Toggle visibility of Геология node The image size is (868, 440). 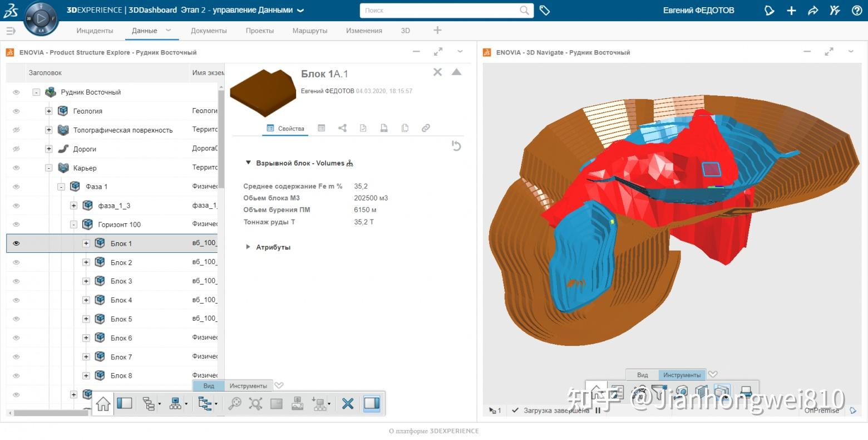click(16, 111)
